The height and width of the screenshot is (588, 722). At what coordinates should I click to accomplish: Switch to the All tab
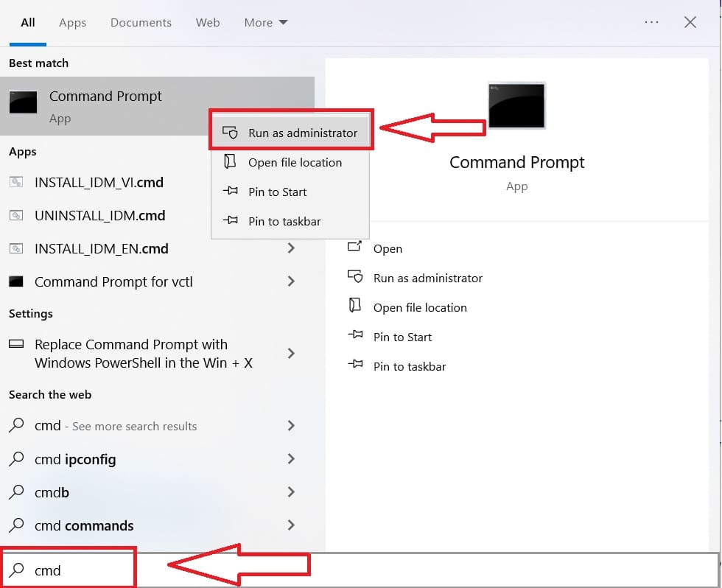point(28,23)
